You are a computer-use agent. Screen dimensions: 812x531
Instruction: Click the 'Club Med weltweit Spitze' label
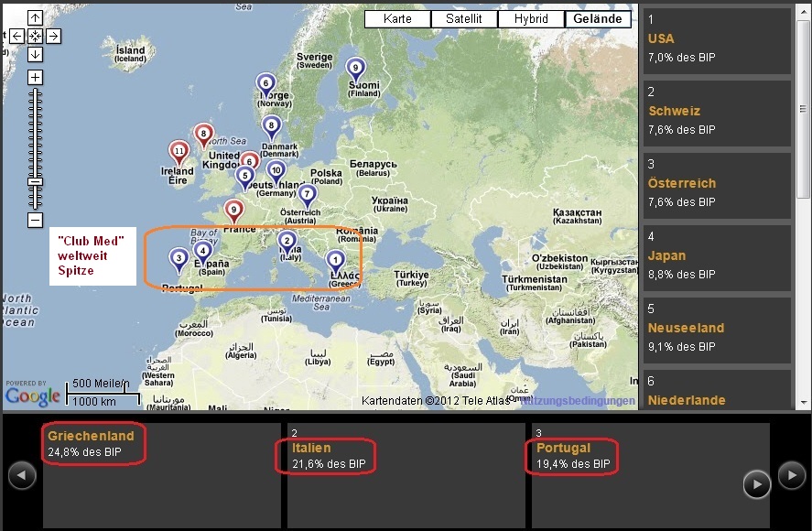[92, 256]
